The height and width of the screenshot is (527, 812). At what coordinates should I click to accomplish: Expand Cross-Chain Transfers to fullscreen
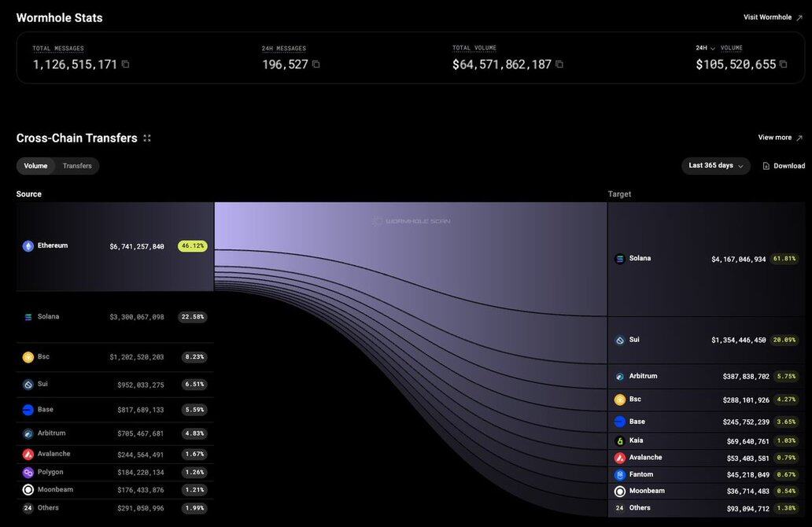tap(147, 138)
